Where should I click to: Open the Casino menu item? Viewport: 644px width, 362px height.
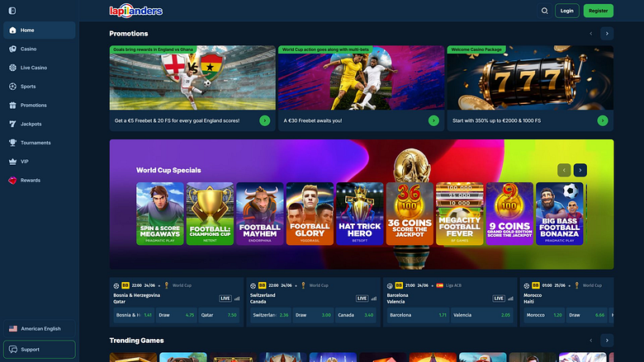tap(40, 49)
